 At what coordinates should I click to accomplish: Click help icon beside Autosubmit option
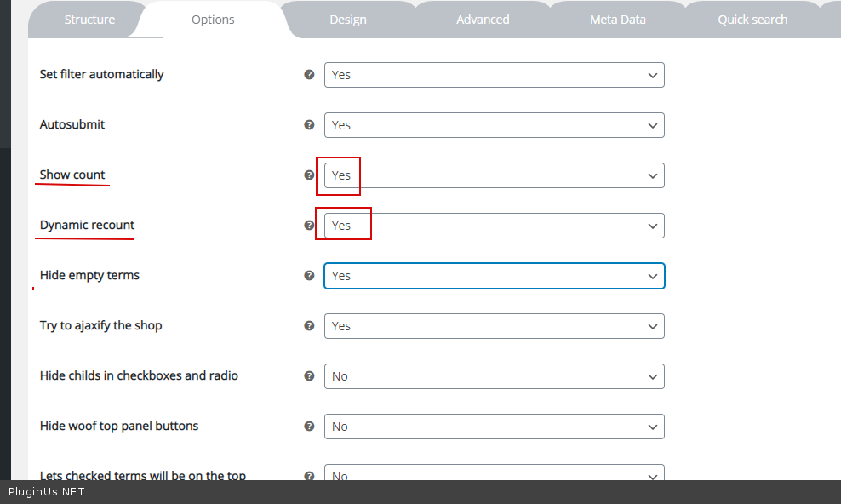[x=310, y=125]
